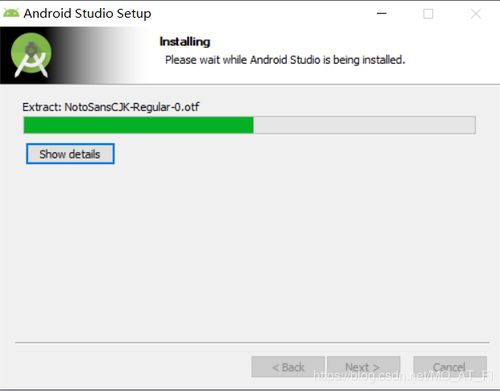The width and height of the screenshot is (500, 391).
Task: Click the horizontal separator above navigation buttons
Action: click(252, 342)
